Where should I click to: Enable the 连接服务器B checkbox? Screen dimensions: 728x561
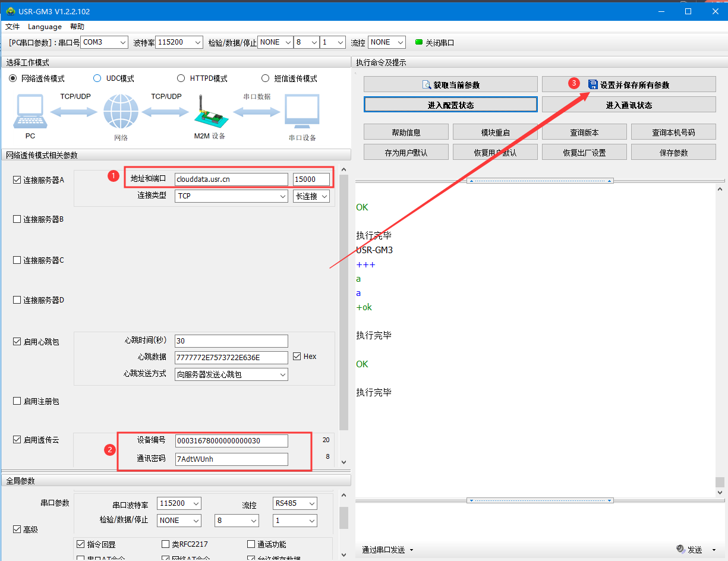pyautogui.click(x=17, y=219)
